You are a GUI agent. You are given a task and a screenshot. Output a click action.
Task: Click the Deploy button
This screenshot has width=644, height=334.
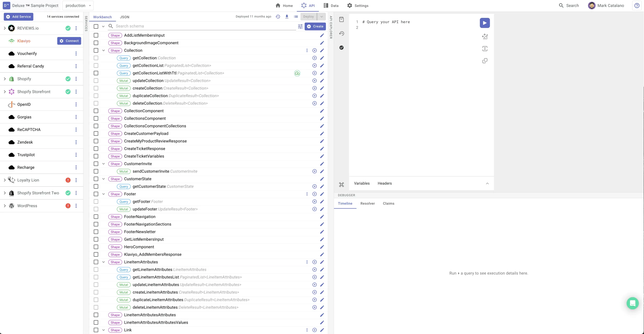click(x=308, y=17)
